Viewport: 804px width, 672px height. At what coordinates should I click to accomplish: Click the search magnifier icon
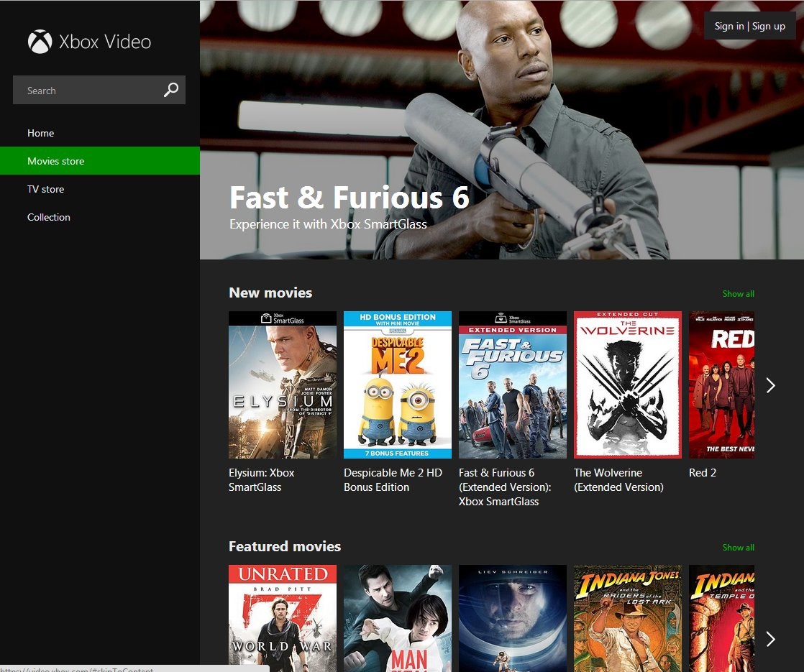[170, 90]
